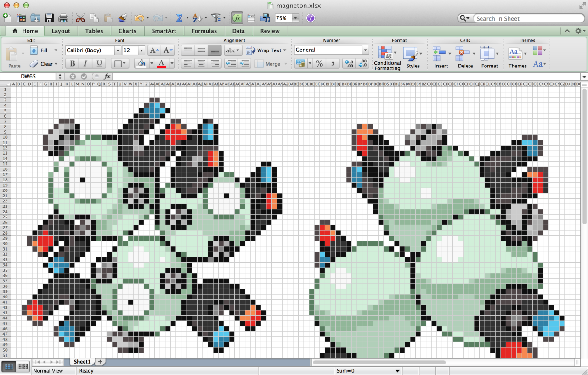Add a new sheet with plus button
The height and width of the screenshot is (375, 588).
[x=100, y=362]
